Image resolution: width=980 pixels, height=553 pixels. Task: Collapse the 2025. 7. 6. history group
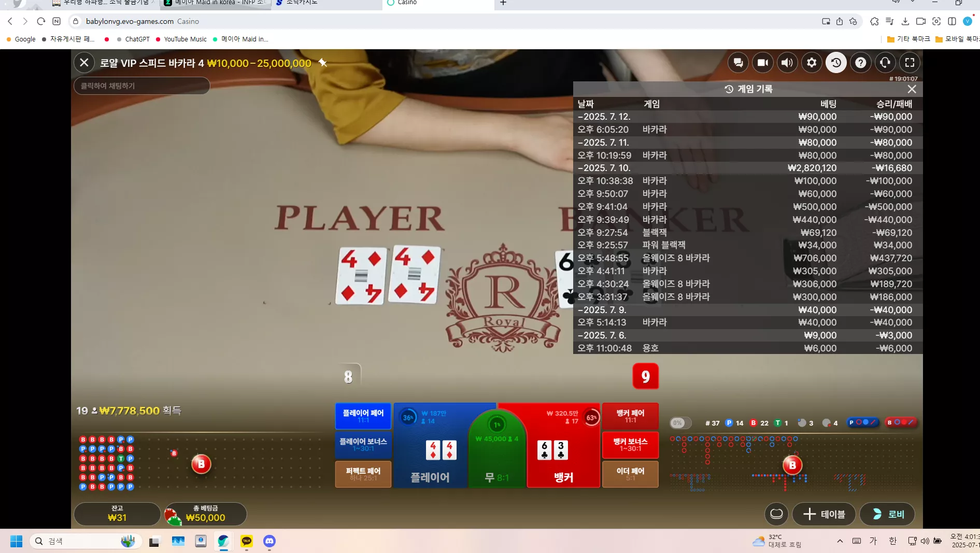pos(748,335)
